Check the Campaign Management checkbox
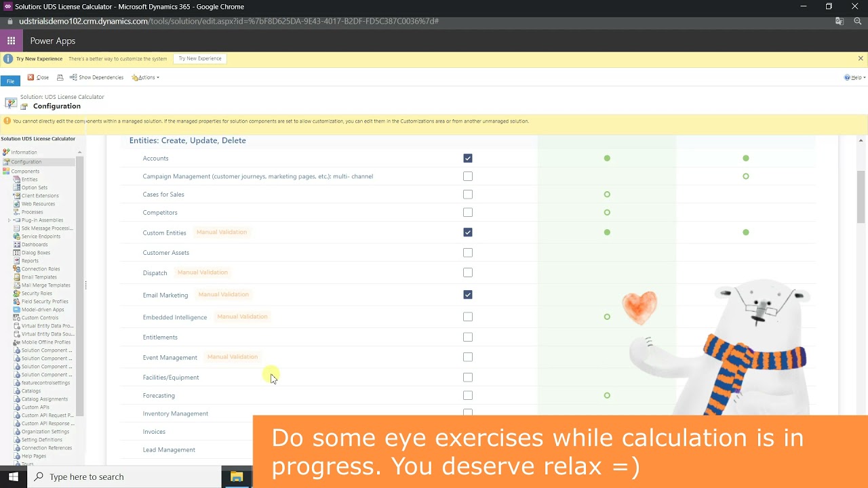The image size is (868, 488). click(x=468, y=176)
